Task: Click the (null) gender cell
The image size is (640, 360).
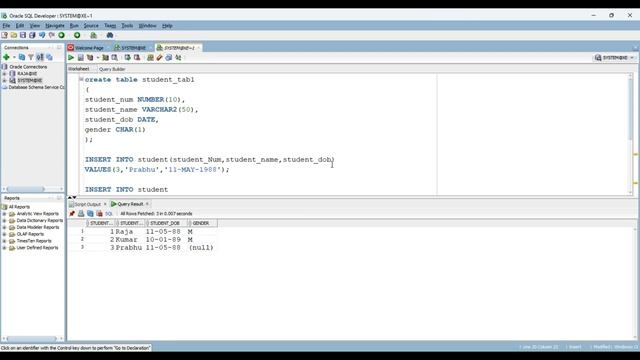Action: click(201, 248)
